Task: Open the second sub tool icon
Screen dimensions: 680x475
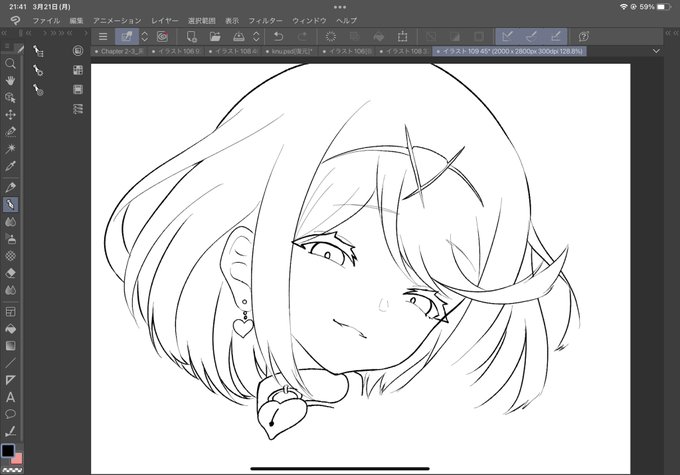Action: point(38,70)
